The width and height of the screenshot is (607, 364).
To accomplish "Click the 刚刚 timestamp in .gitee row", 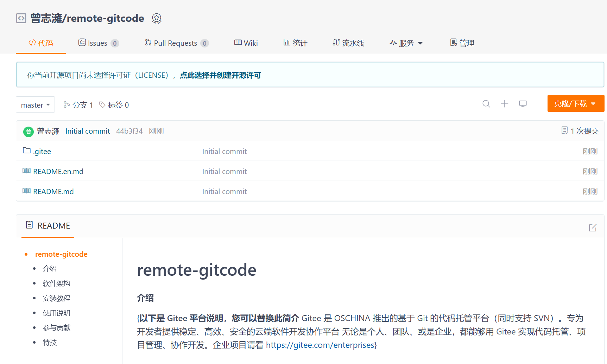I will point(590,152).
